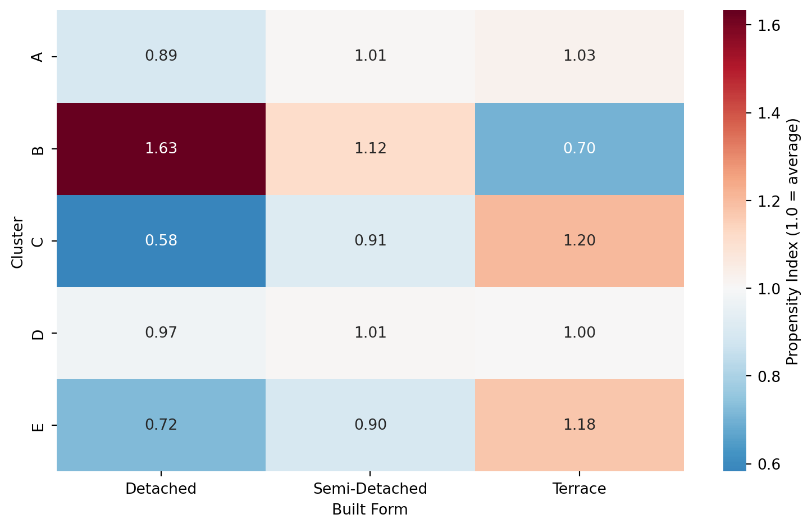Click the Detached x-axis tick label
Viewport: 812px width, 528px height.
coord(161,489)
